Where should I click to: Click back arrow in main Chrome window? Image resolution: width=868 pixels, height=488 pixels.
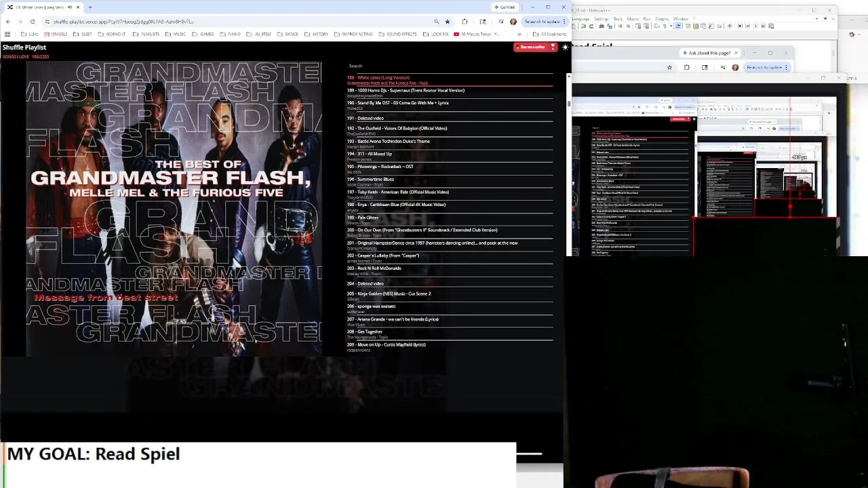pyautogui.click(x=8, y=22)
